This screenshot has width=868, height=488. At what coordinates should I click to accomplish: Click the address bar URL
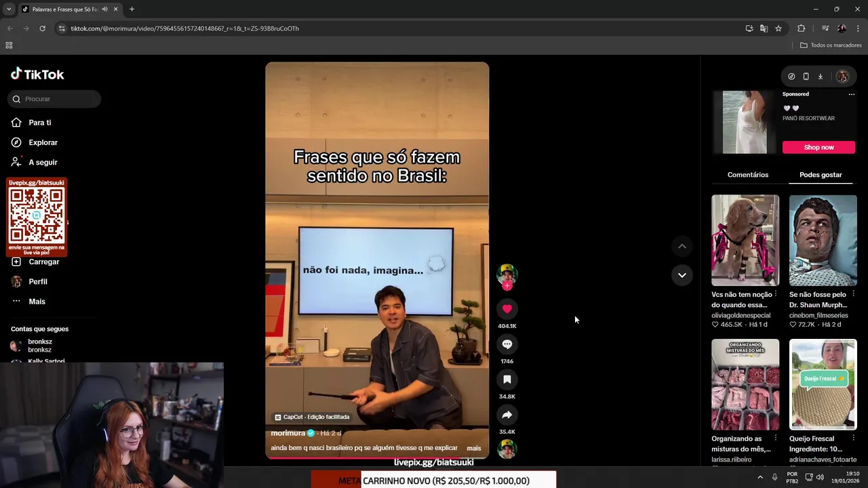[x=184, y=28]
